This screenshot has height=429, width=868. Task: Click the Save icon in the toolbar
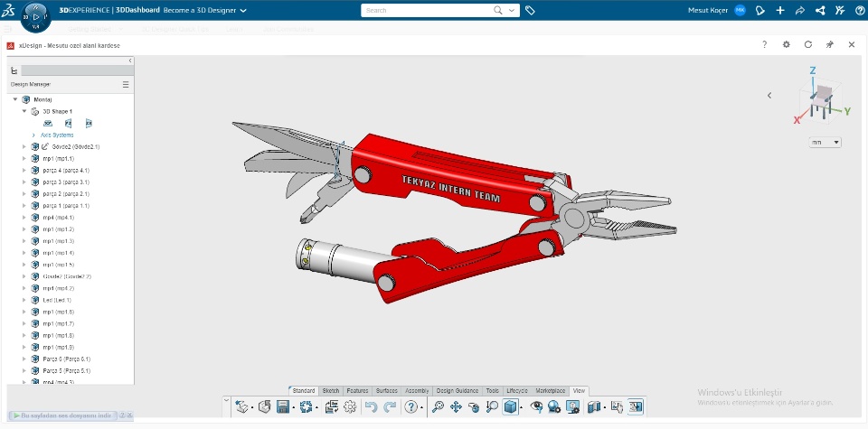(283, 407)
